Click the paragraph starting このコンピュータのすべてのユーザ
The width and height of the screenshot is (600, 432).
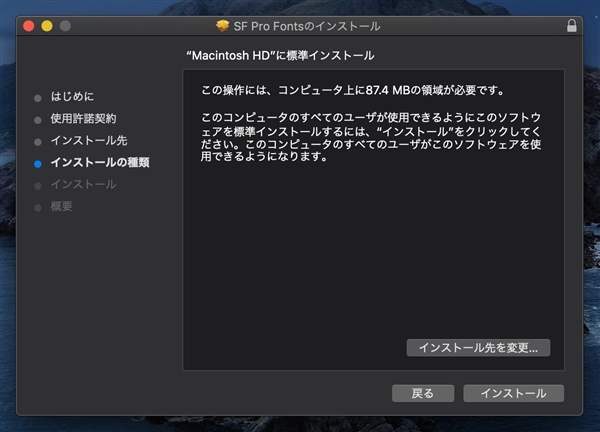pyautogui.click(x=371, y=137)
